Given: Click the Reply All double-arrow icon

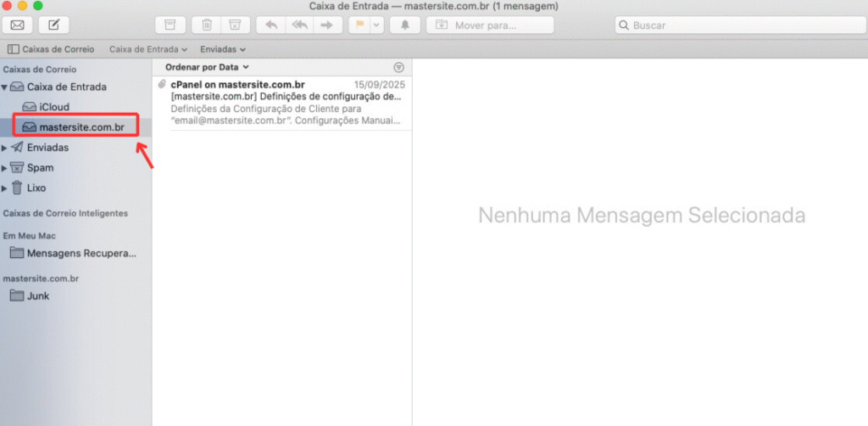Looking at the screenshot, I should pyautogui.click(x=298, y=25).
